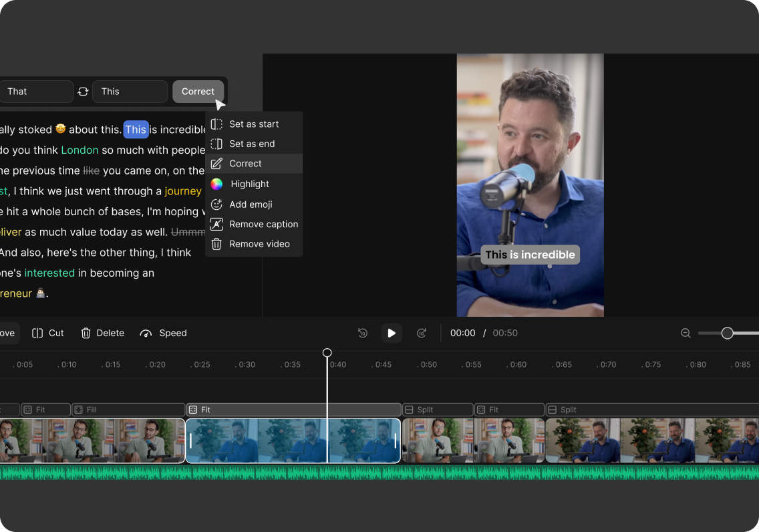Click the Add emoji smiley icon
Image resolution: width=759 pixels, height=532 pixels.
[x=216, y=204]
